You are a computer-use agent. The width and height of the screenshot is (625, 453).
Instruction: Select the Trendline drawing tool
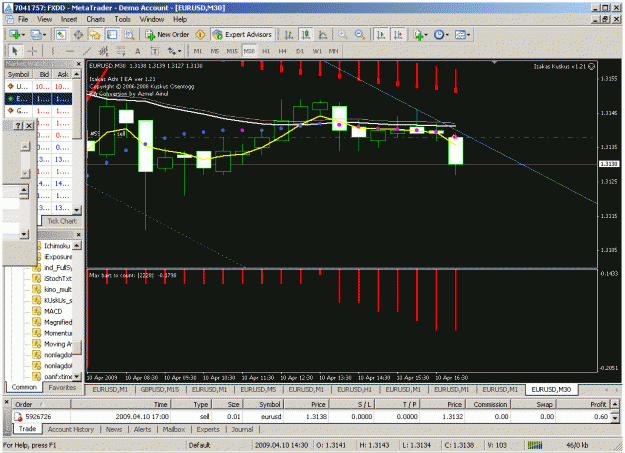tap(87, 51)
